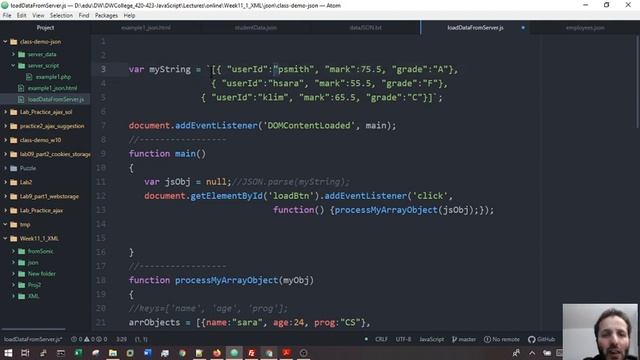Change JavaScript grammar selector
The width and height of the screenshot is (640, 360).
[x=431, y=339]
